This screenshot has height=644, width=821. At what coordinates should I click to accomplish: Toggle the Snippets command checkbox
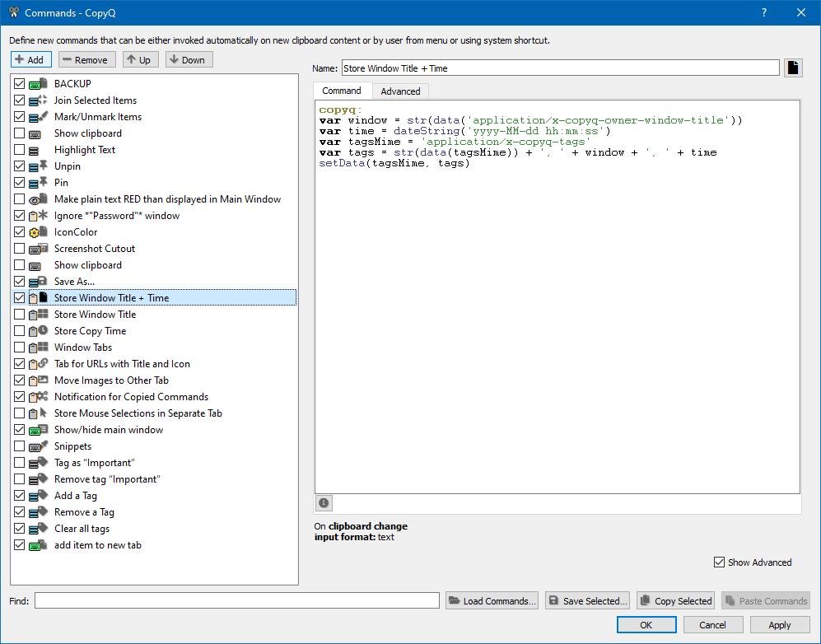pos(20,446)
